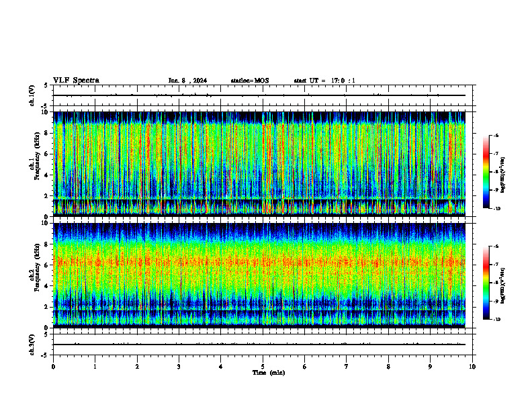Click time axis tick label 1
This screenshot has height=411, width=532.
coord(95,367)
